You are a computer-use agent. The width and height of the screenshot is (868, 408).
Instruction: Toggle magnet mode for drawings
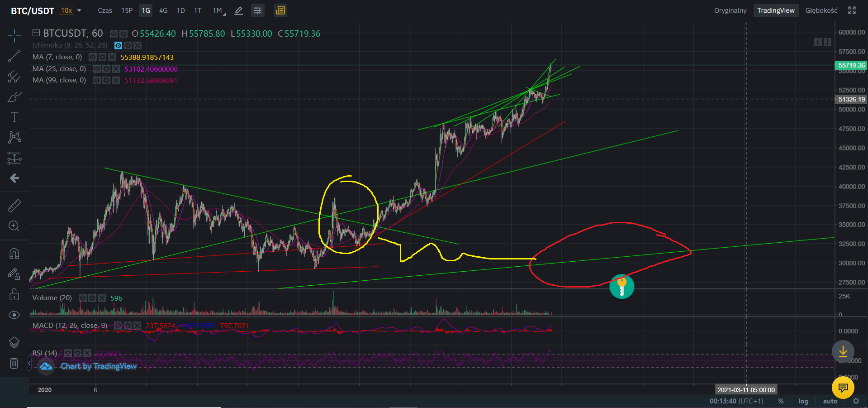click(14, 254)
